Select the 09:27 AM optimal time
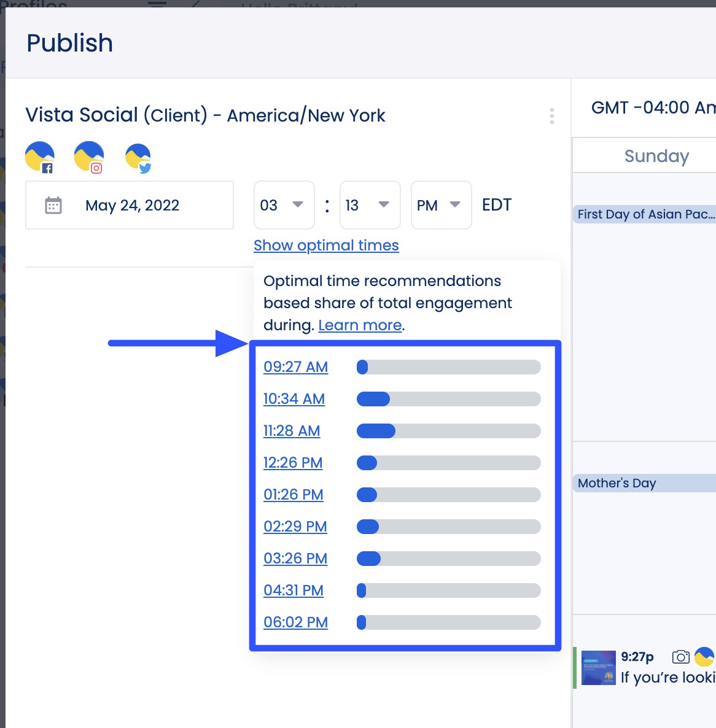 [x=295, y=366]
